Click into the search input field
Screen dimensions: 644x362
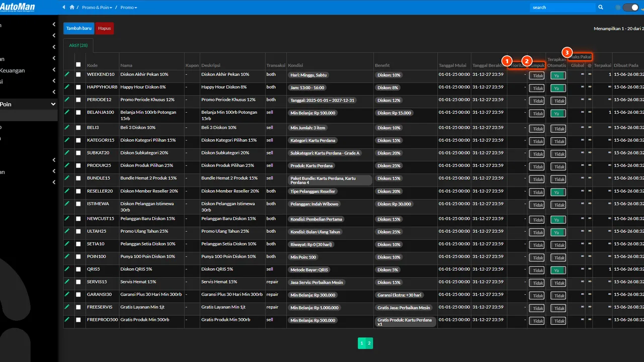tap(562, 8)
